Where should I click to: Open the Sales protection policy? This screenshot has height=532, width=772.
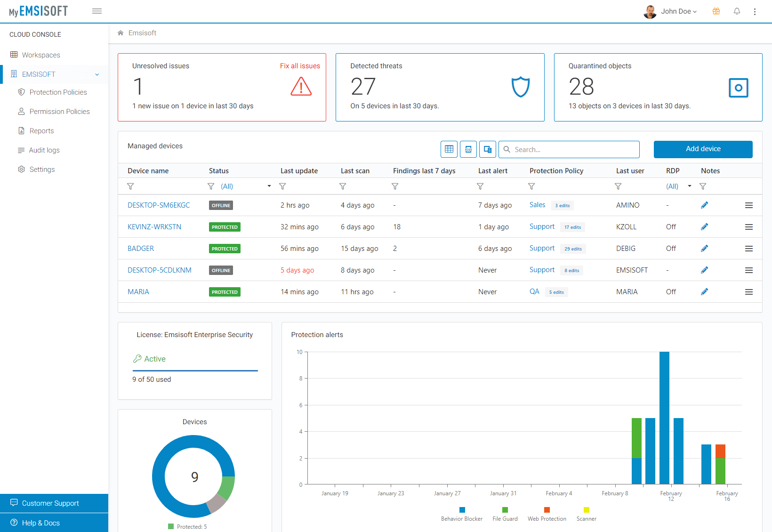pyautogui.click(x=537, y=205)
